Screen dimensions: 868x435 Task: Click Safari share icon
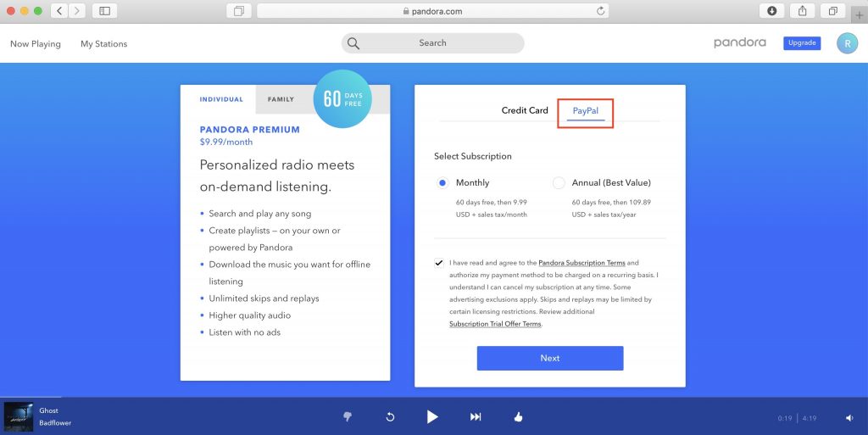(x=802, y=11)
